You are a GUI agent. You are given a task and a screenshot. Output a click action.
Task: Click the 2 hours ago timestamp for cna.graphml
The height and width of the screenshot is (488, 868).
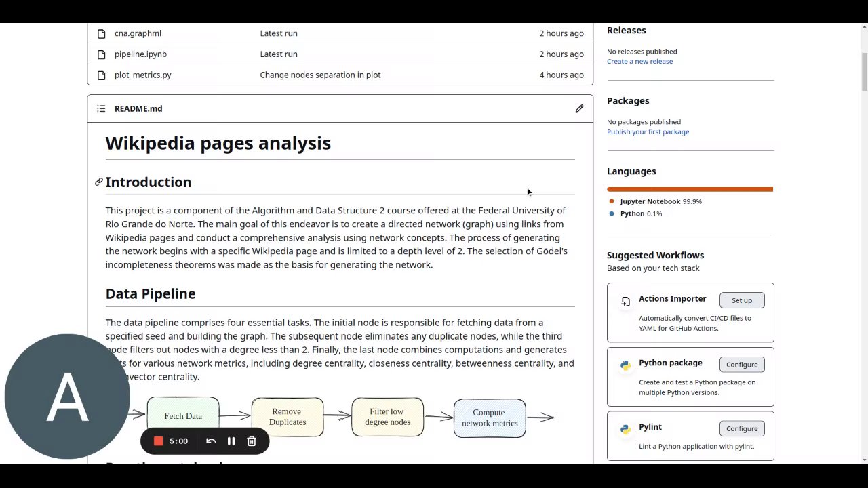[561, 33]
